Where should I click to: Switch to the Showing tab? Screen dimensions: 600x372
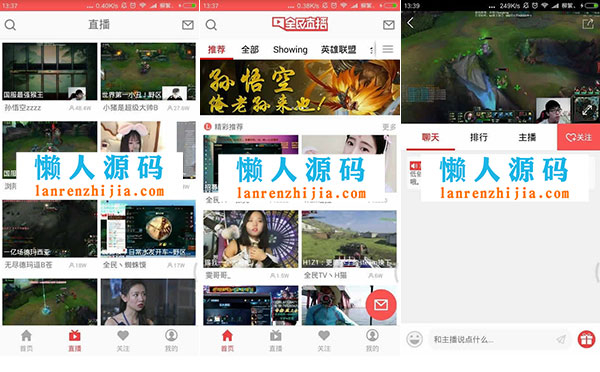[290, 49]
